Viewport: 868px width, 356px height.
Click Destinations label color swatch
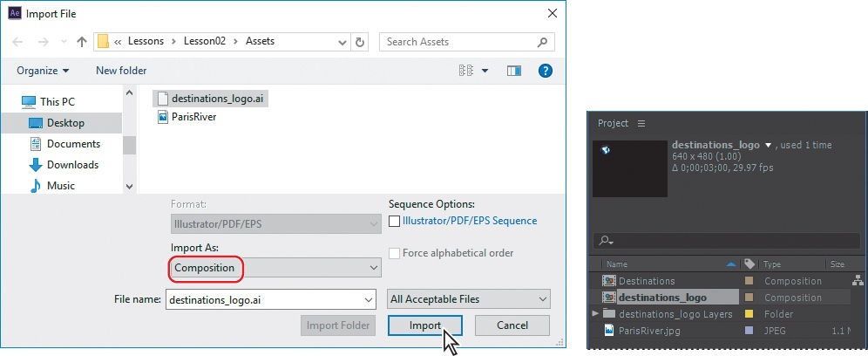click(x=749, y=281)
